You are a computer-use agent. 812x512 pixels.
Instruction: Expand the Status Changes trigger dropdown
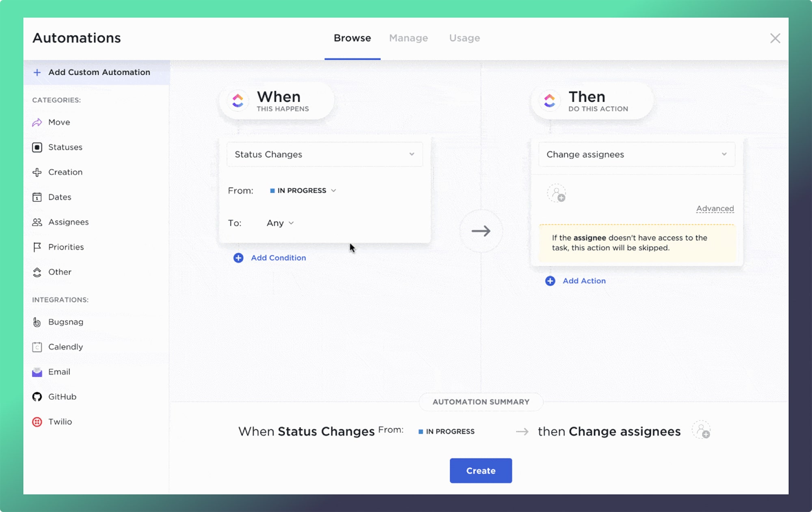[324, 154]
